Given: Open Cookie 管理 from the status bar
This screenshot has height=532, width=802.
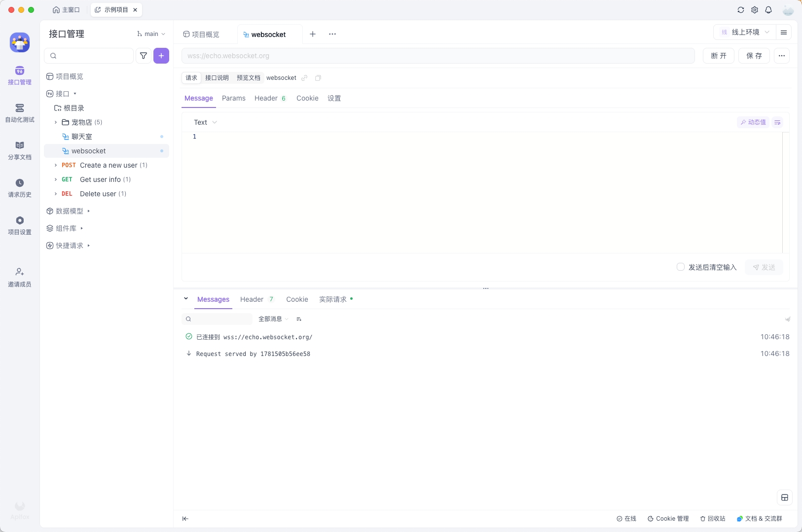Looking at the screenshot, I should (668, 518).
